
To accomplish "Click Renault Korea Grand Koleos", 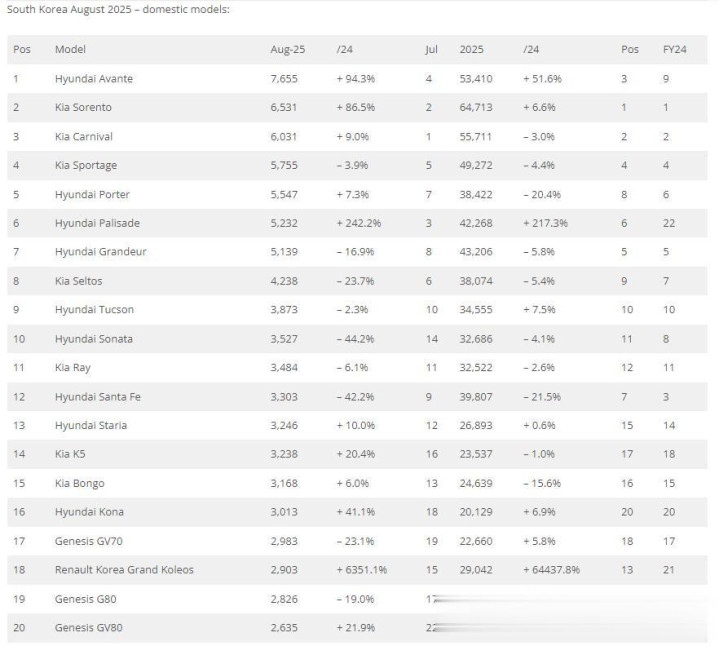I will point(124,569).
